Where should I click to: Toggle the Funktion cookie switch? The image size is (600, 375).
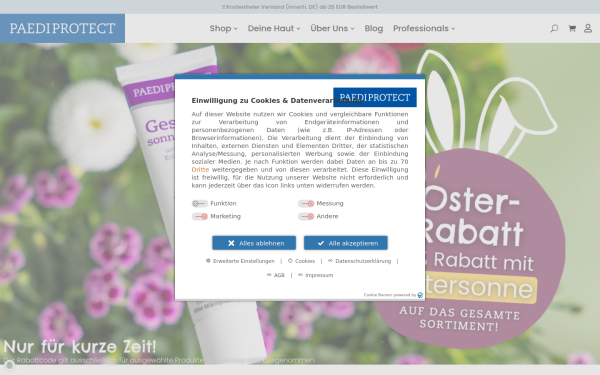point(200,204)
